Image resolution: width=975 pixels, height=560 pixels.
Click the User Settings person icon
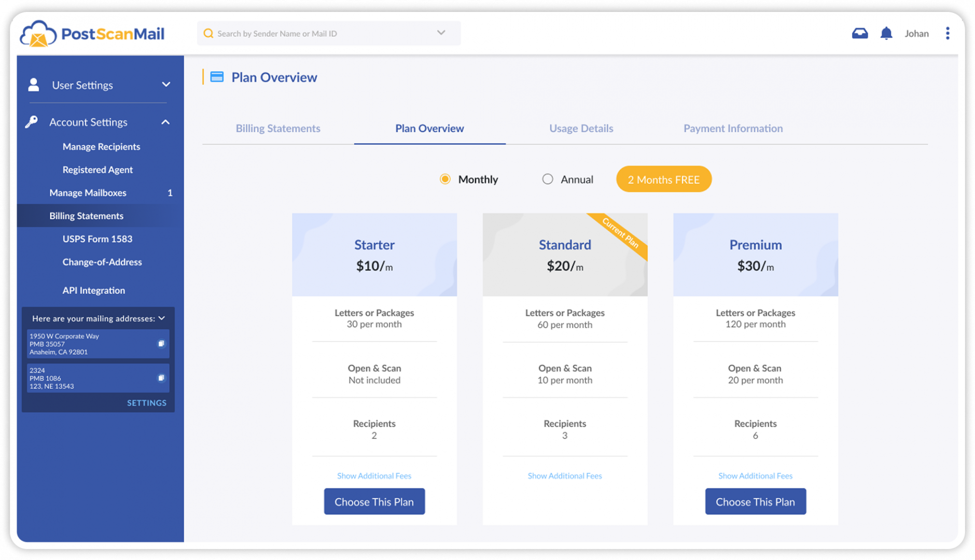coord(34,85)
